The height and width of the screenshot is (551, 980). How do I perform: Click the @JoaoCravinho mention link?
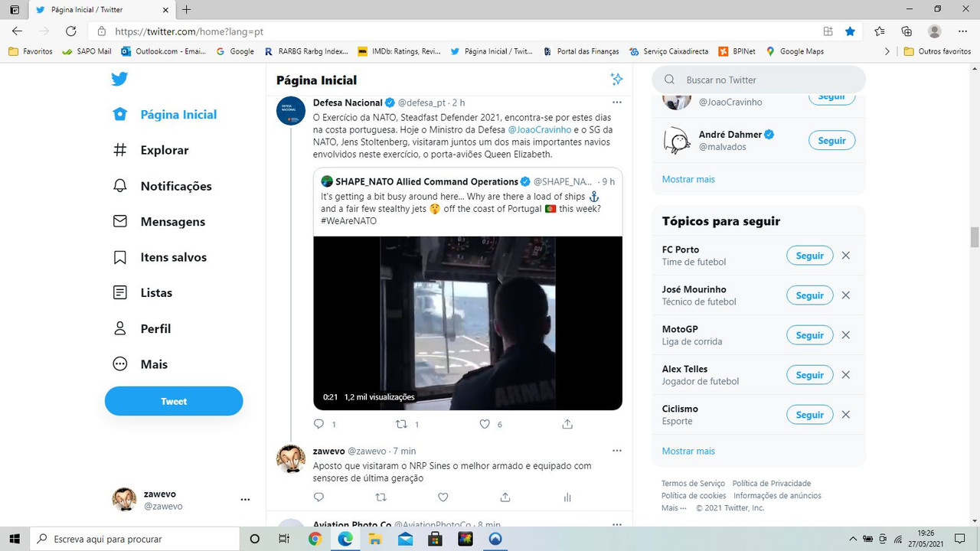click(x=540, y=129)
